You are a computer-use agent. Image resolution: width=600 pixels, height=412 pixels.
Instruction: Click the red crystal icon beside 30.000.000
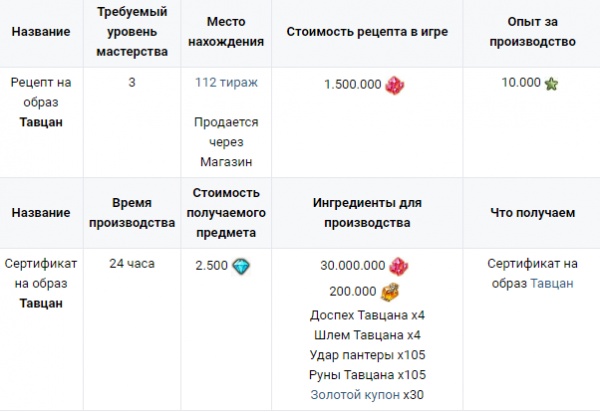click(x=399, y=266)
